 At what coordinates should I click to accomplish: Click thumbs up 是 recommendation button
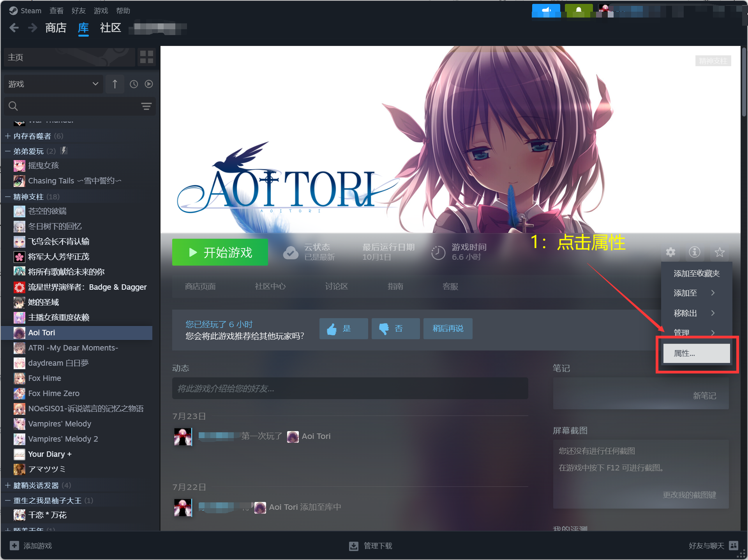point(343,329)
